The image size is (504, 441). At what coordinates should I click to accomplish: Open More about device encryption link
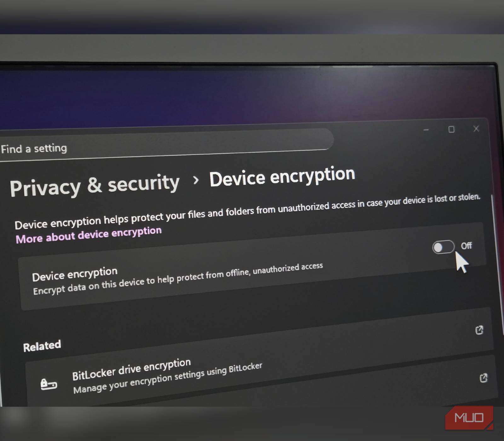89,235
